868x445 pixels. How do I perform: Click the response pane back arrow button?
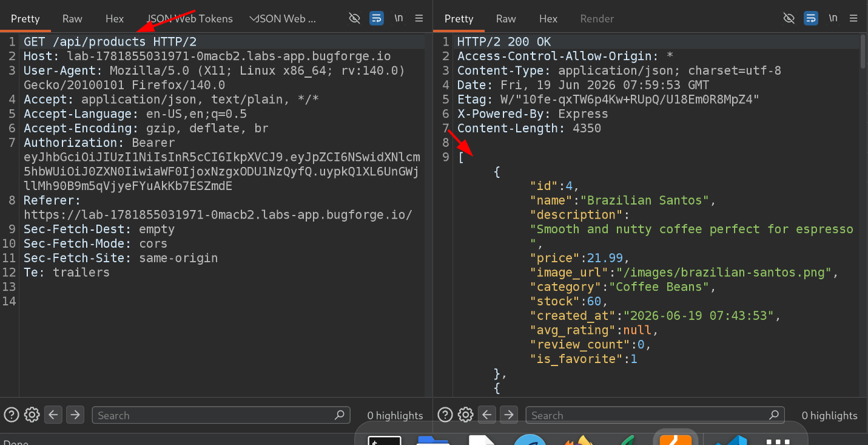click(487, 415)
